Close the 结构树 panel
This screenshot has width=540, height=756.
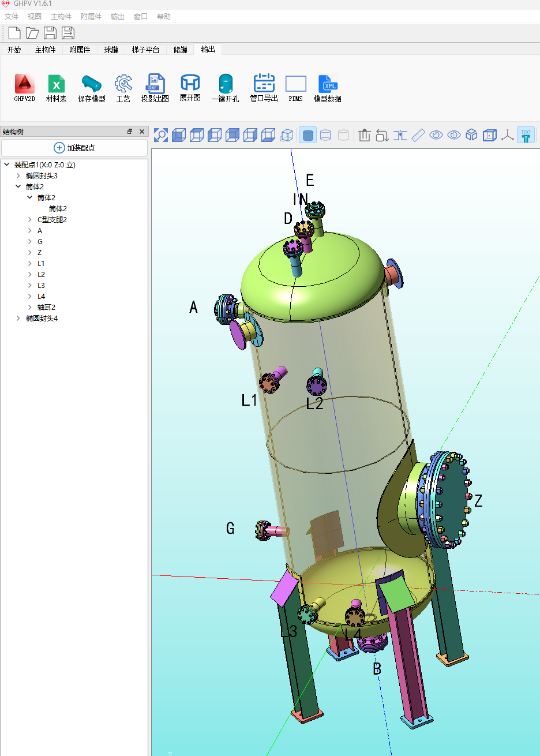(142, 132)
